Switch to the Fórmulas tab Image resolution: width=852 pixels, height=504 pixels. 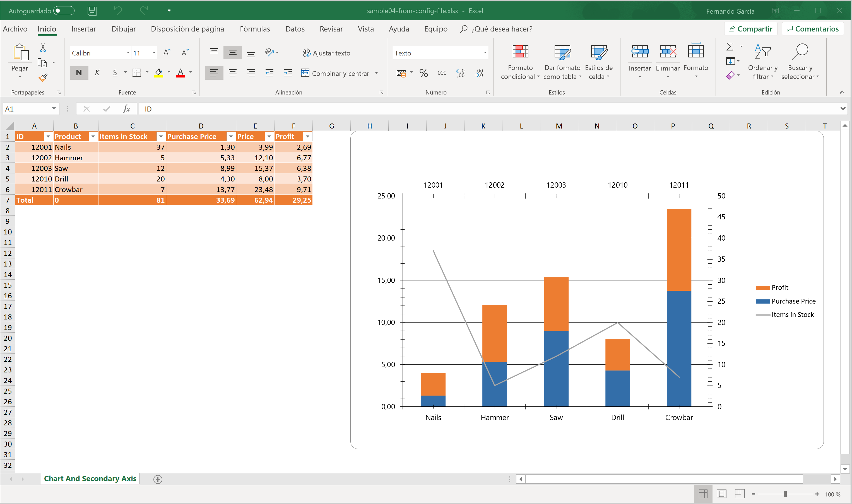coord(254,29)
